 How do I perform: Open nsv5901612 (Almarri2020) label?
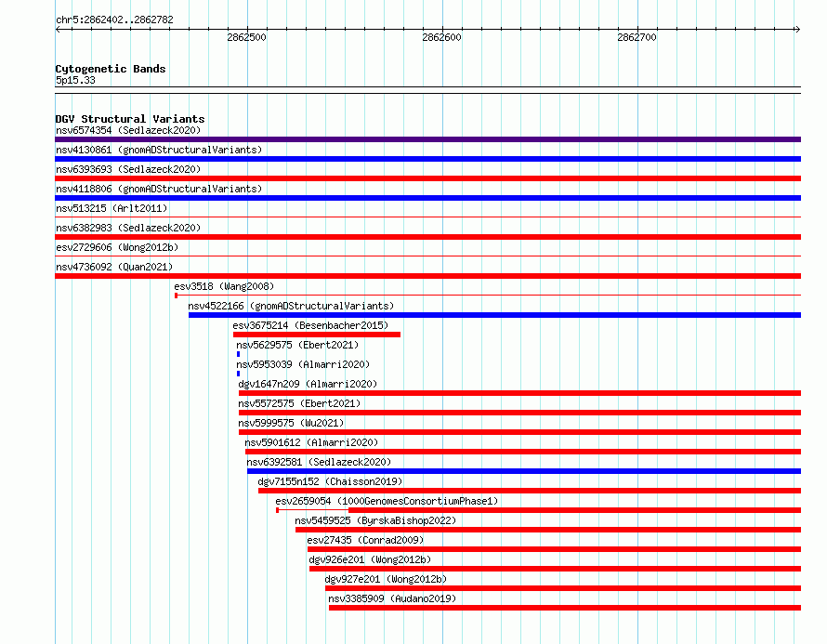(x=311, y=442)
